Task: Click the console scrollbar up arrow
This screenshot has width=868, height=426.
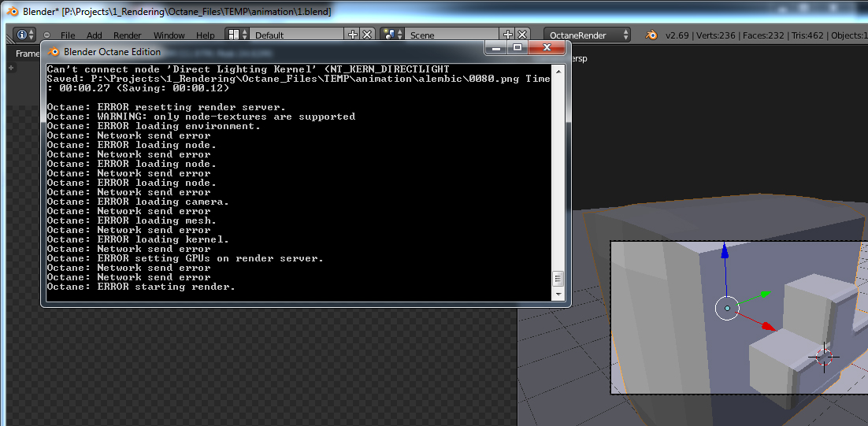Action: [x=558, y=70]
